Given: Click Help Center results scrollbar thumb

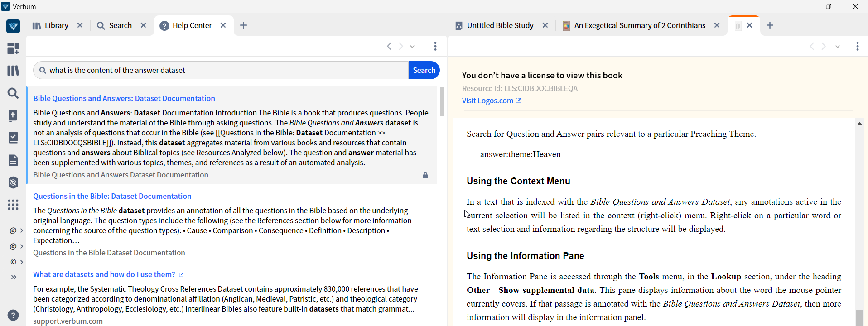Looking at the screenshot, I should (x=442, y=102).
